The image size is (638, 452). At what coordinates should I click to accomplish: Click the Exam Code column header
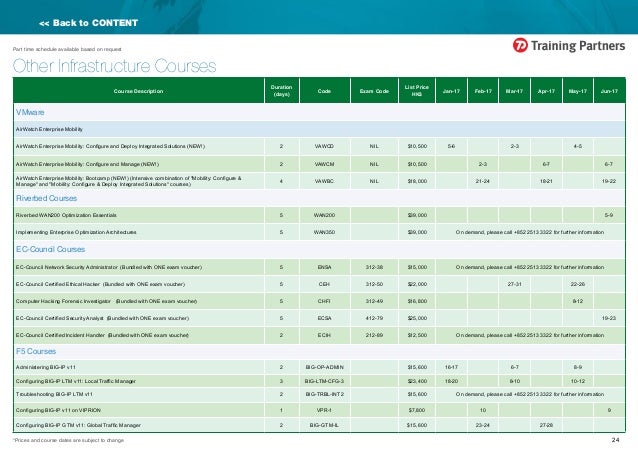(374, 91)
